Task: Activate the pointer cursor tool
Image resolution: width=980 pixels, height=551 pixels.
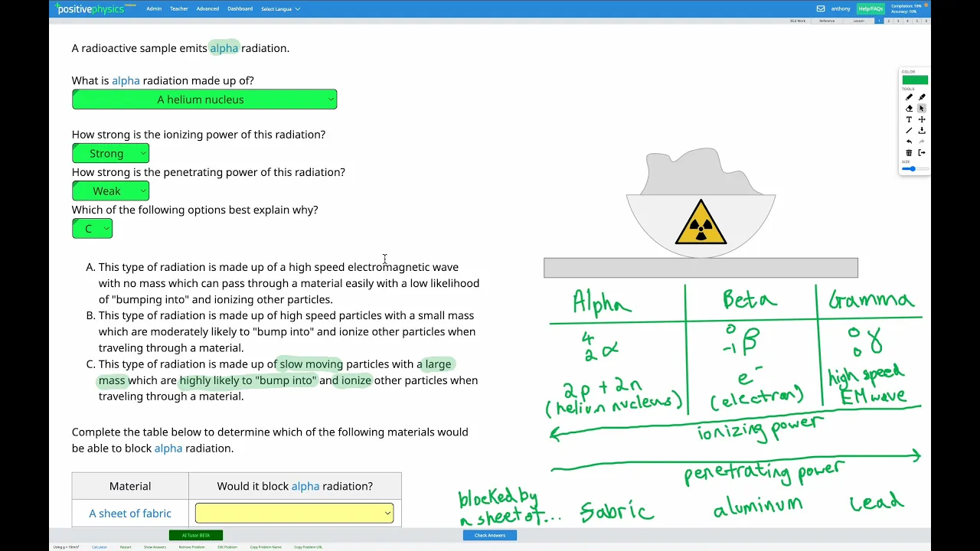Action: (922, 109)
